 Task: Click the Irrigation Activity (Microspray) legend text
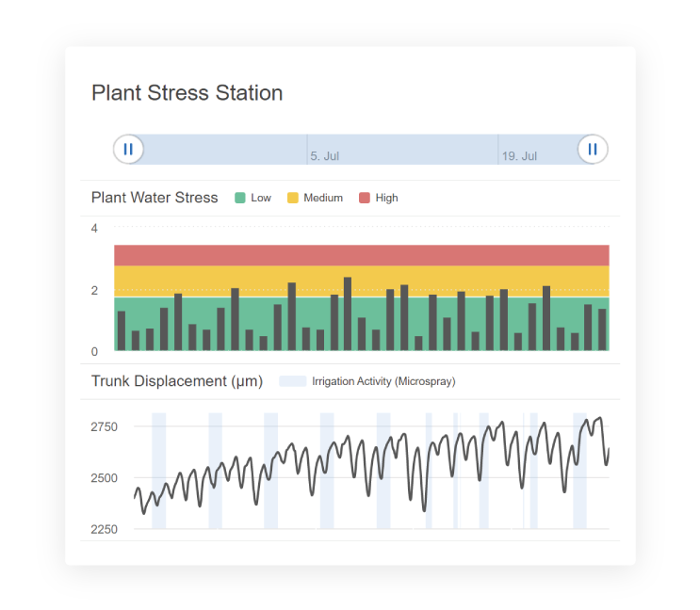383,381
